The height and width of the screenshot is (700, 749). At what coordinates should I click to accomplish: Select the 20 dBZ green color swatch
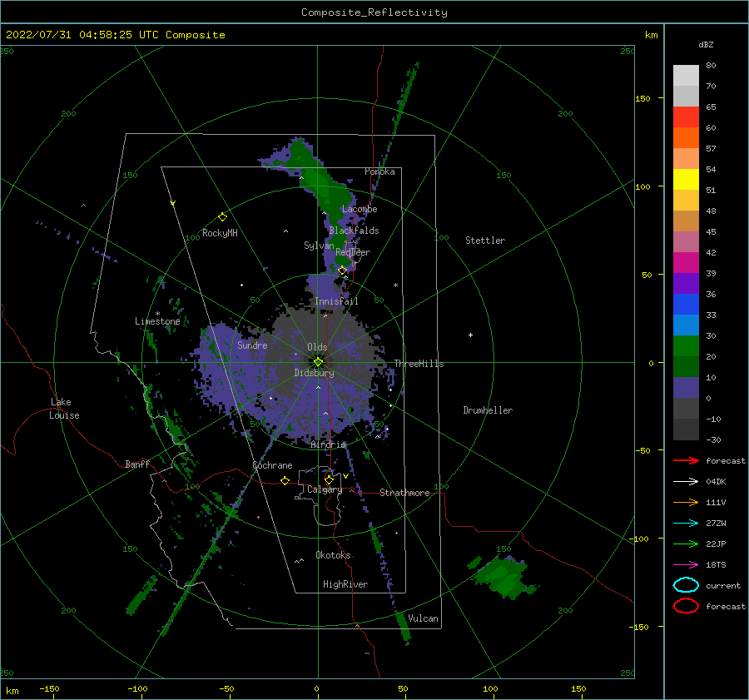pyautogui.click(x=686, y=366)
